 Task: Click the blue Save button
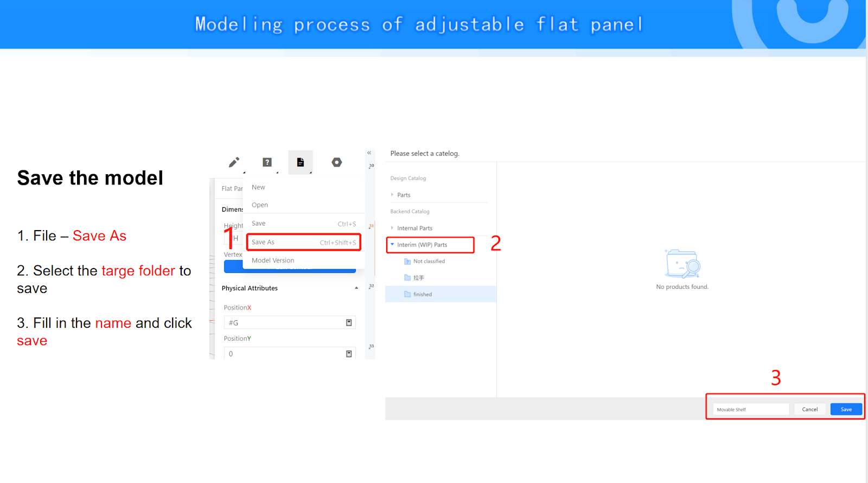point(846,410)
